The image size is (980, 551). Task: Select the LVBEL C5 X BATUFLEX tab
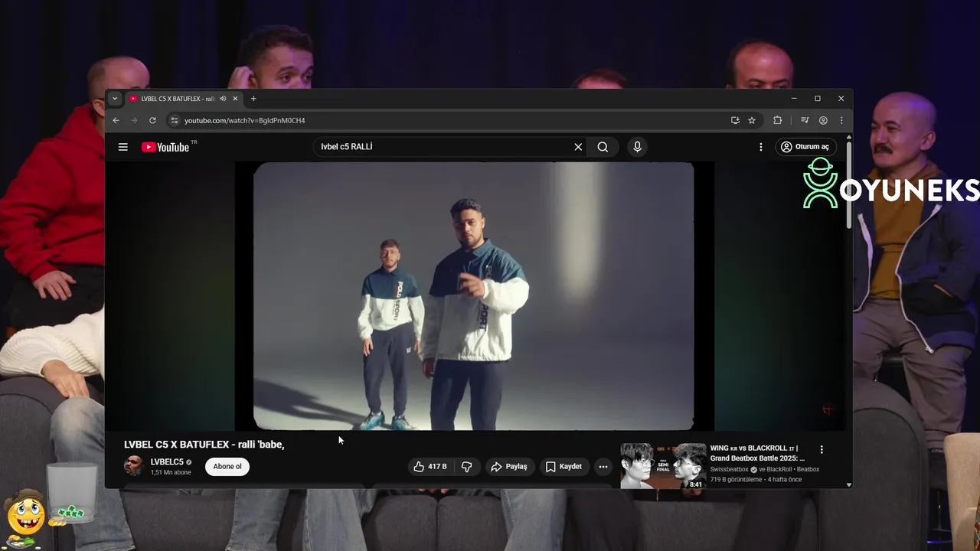184,99
